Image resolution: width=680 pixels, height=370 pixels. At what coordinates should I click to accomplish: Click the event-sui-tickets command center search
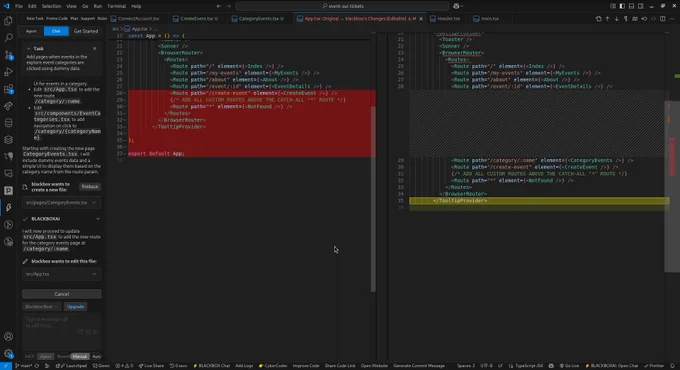(343, 6)
